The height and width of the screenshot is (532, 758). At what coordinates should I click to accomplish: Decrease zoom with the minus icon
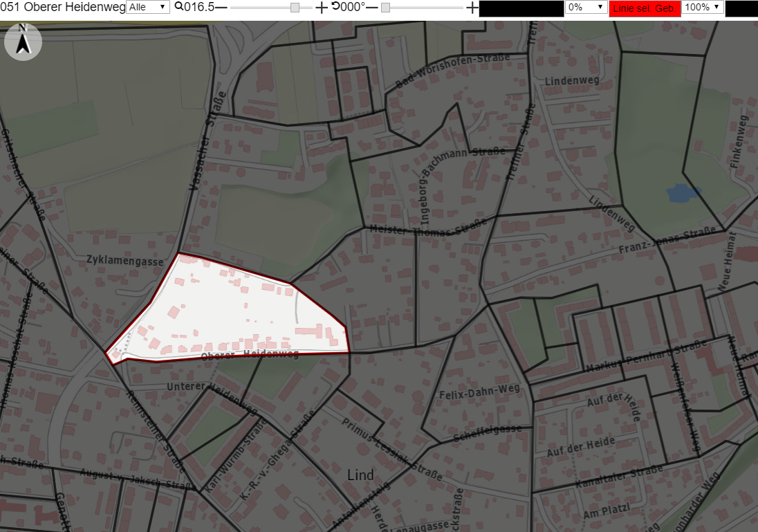(x=221, y=7)
